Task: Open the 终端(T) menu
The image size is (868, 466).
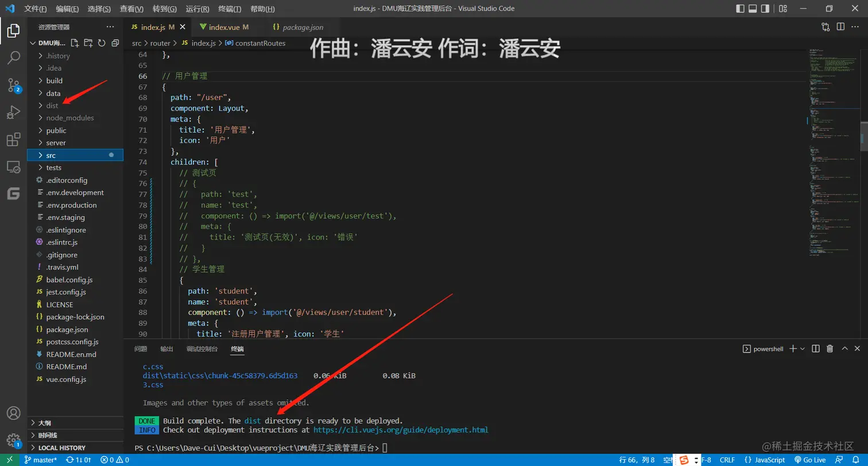Action: click(x=230, y=9)
